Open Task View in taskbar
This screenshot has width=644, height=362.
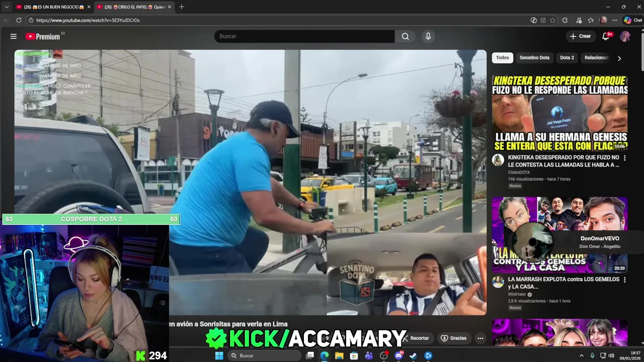[310, 355]
